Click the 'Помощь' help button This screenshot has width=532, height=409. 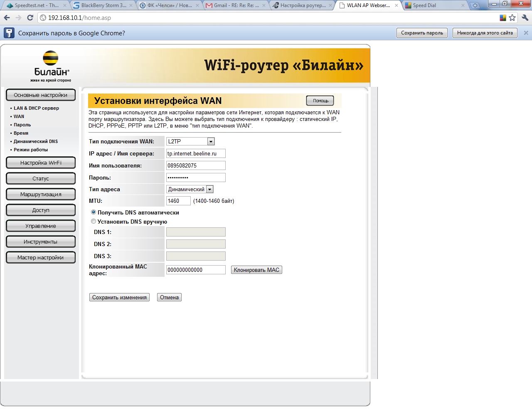pyautogui.click(x=320, y=101)
